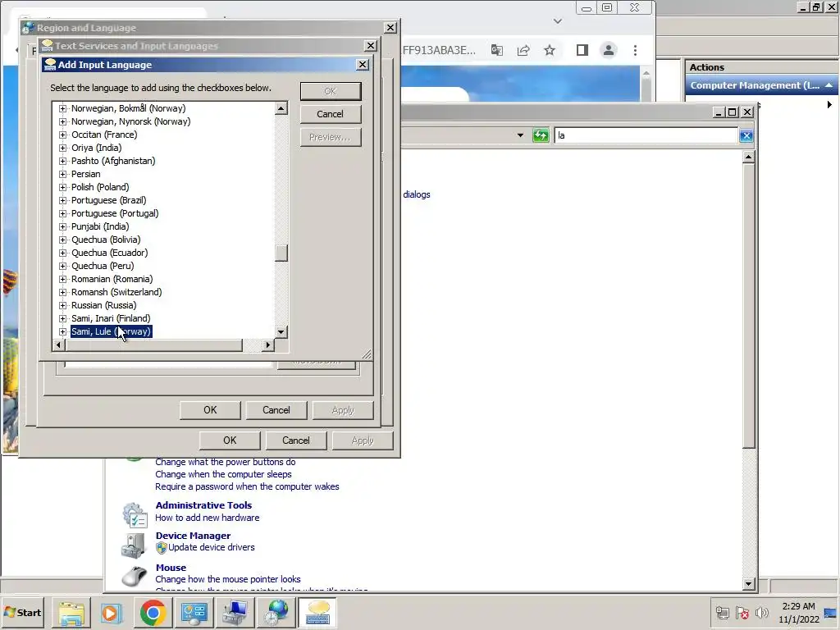This screenshot has height=630, width=840.
Task: Select Punjabi (India) entry
Action: (100, 226)
